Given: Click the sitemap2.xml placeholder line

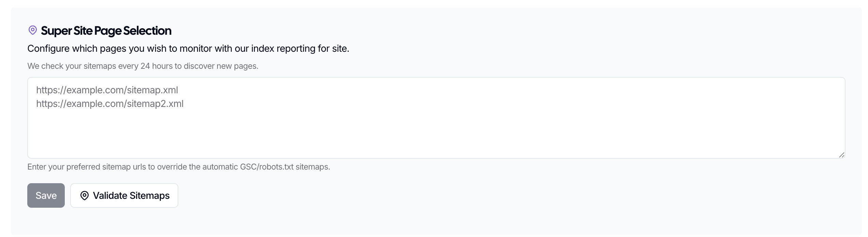Looking at the screenshot, I should point(110,104).
